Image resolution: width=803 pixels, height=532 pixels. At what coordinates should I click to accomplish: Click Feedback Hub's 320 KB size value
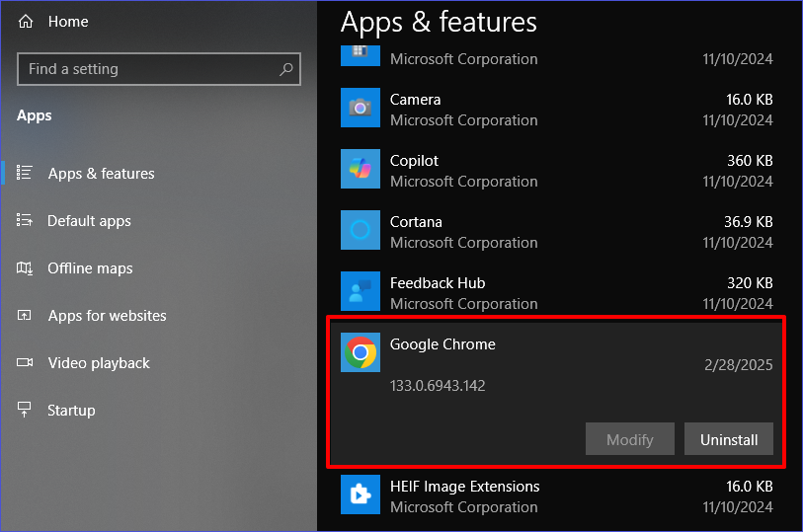751,283
